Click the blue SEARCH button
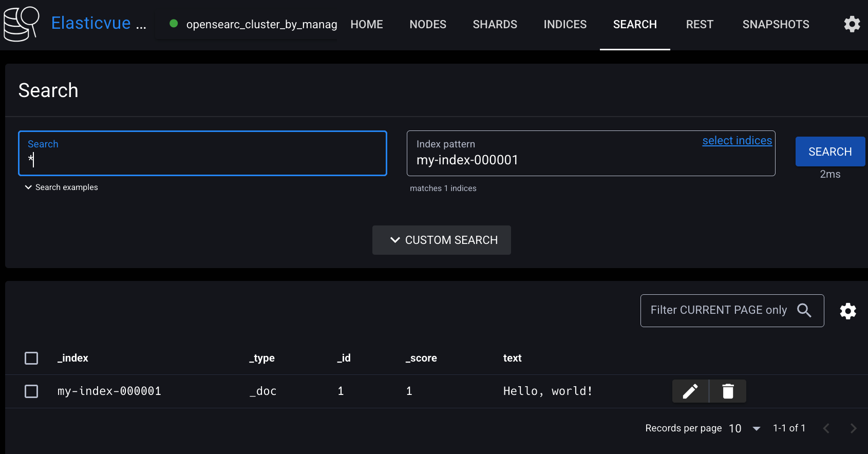 [x=830, y=152]
